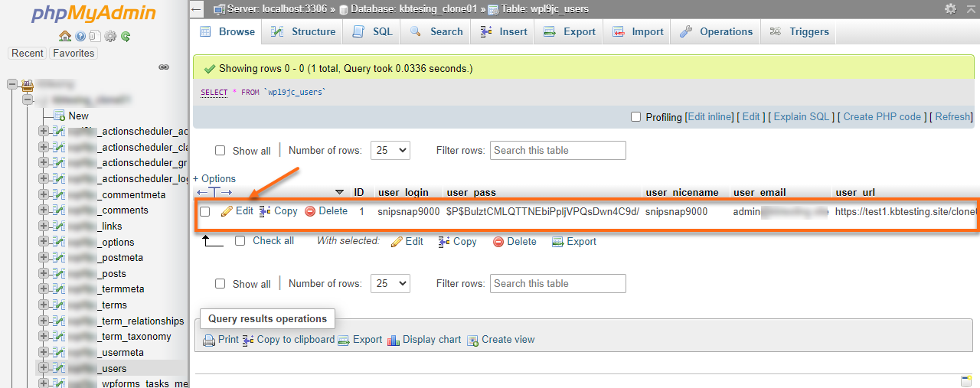Click table icon beside _posts

click(x=59, y=273)
